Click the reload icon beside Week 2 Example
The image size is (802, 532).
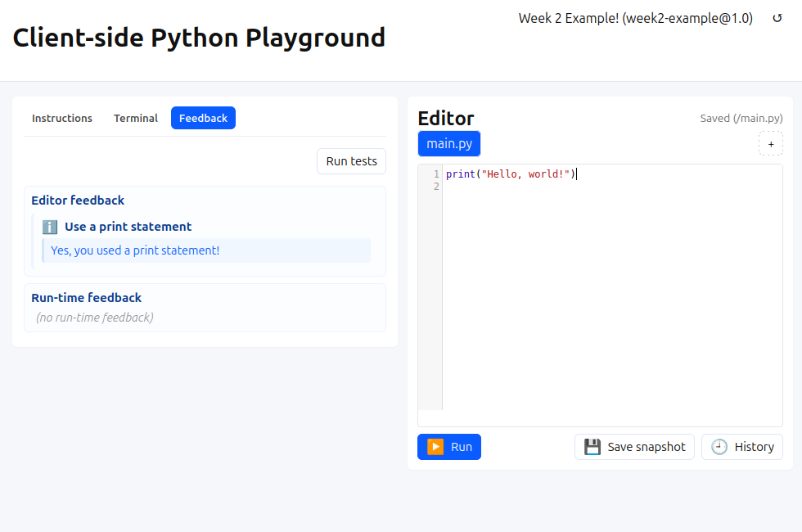777,18
